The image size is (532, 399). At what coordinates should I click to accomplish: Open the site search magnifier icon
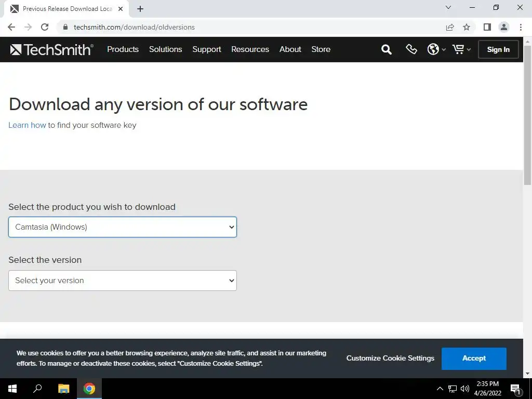(386, 49)
